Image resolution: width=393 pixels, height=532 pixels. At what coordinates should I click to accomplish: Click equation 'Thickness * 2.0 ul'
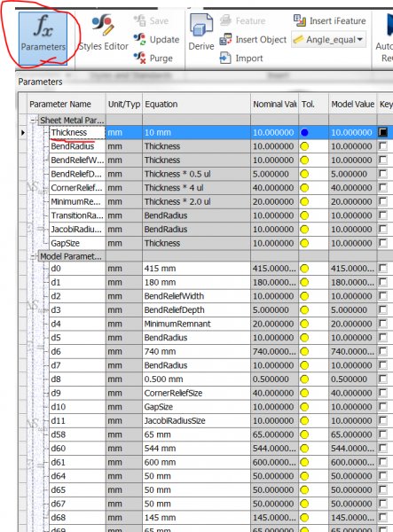tap(197, 201)
